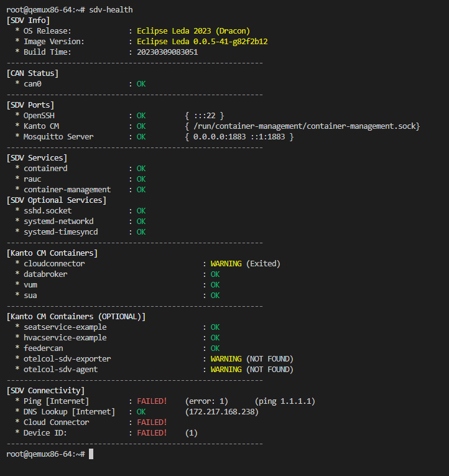Click the can0 row label
Image resolution: width=449 pixels, height=476 pixels.
tap(32, 84)
